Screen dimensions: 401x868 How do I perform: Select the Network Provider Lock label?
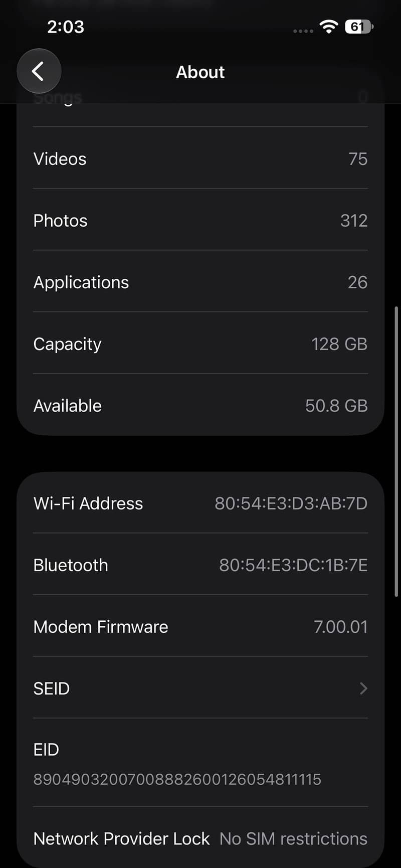pos(121,838)
